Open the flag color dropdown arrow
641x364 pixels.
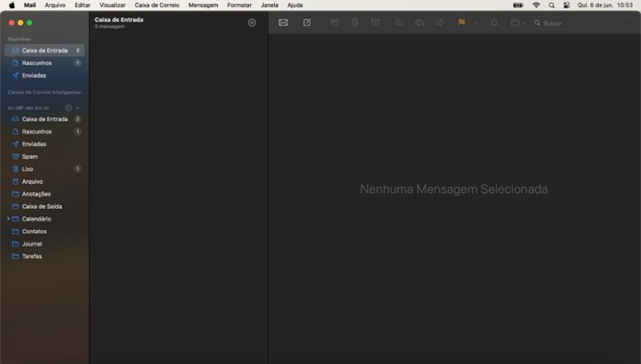tap(475, 23)
